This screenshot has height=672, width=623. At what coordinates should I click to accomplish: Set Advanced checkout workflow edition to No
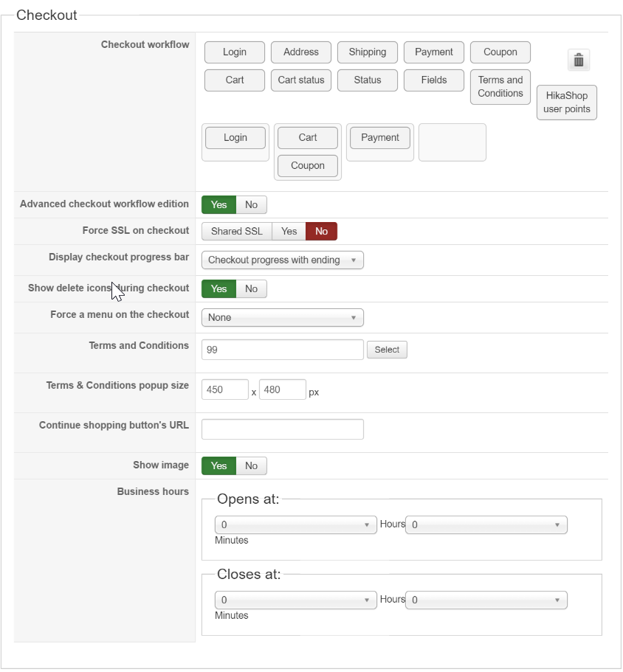(251, 205)
